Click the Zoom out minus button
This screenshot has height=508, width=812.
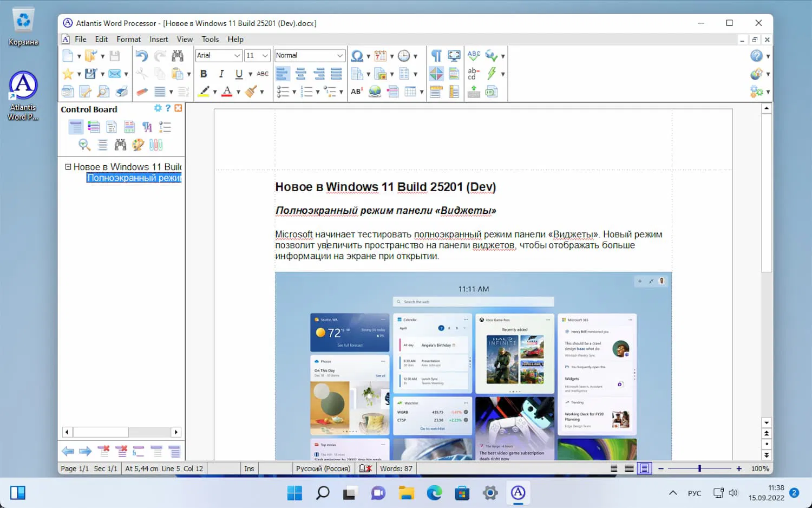tap(661, 468)
